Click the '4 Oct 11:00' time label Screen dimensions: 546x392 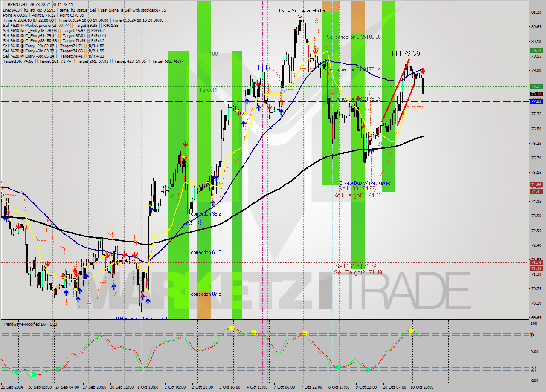click(x=257, y=387)
